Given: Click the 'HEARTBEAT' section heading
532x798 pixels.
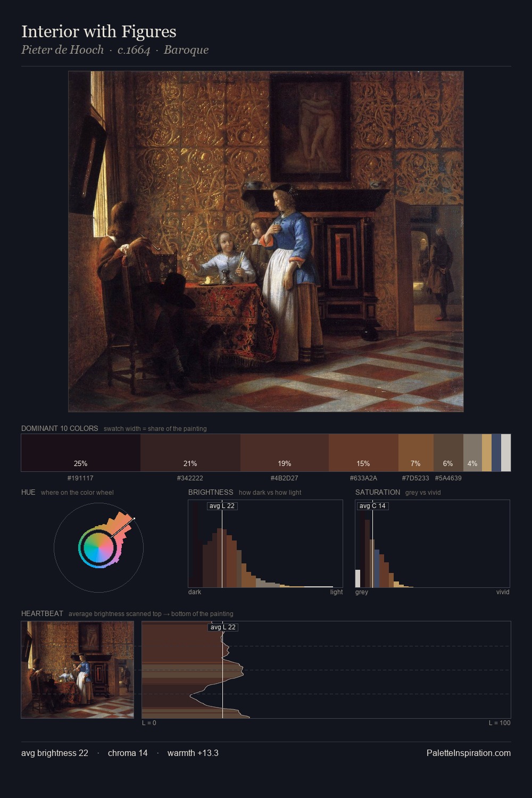Looking at the screenshot, I should (42, 613).
